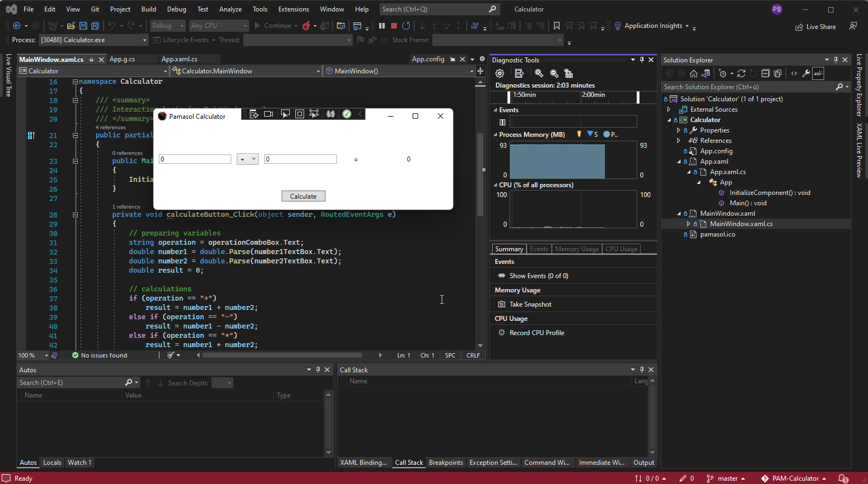Add a bookmark on current line
The height and width of the screenshot is (484, 868).
(x=557, y=26)
